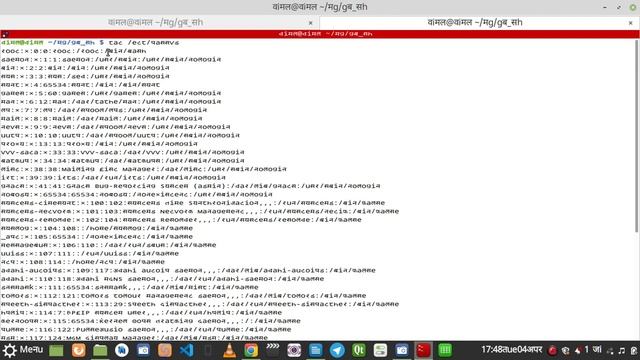Image resolution: width=640 pixels, height=360 pixels.
Task: Launch Google Chrome from the taskbar
Action: [x=251, y=350]
